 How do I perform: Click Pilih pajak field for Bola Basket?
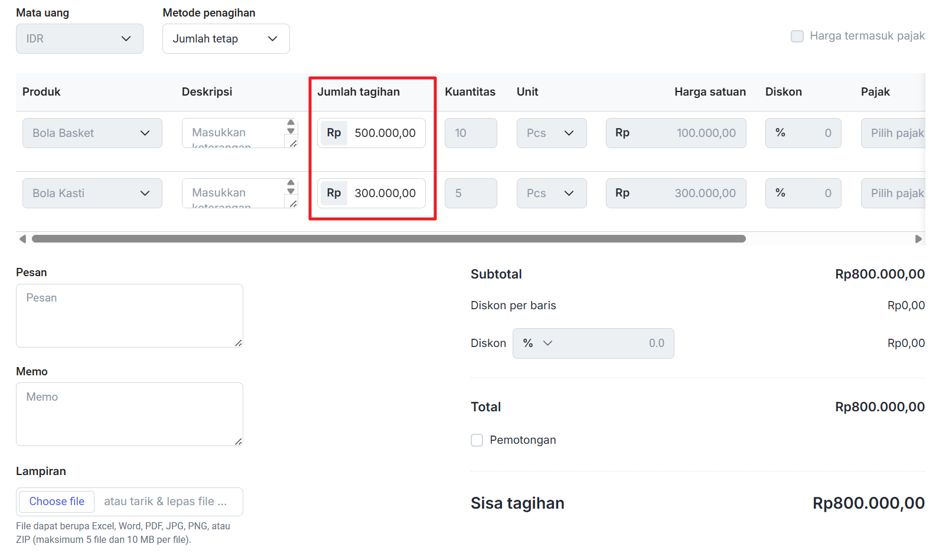896,133
